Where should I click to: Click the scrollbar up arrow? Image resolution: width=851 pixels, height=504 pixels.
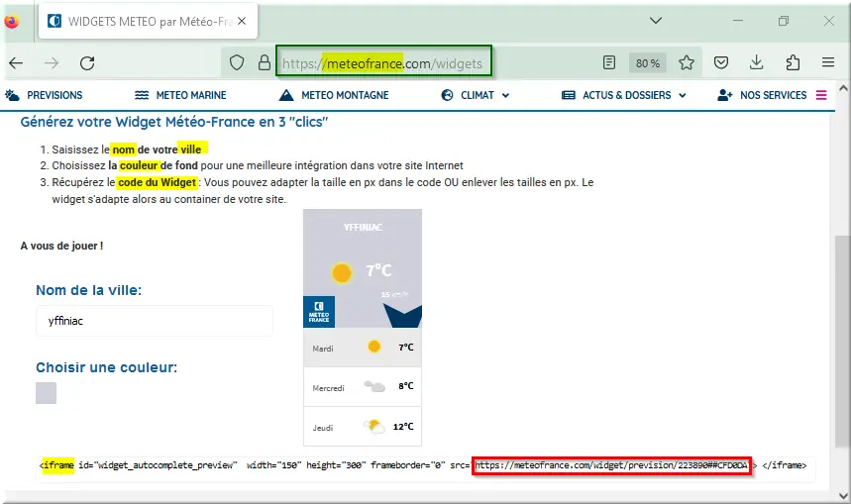tap(843, 88)
